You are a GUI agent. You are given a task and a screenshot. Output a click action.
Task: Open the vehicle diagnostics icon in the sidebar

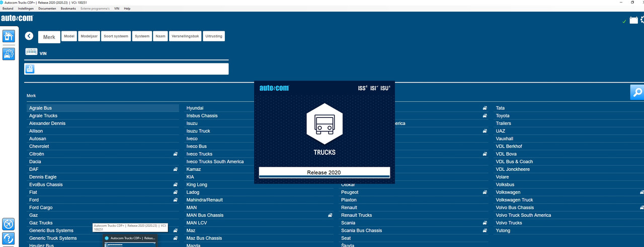point(9,54)
